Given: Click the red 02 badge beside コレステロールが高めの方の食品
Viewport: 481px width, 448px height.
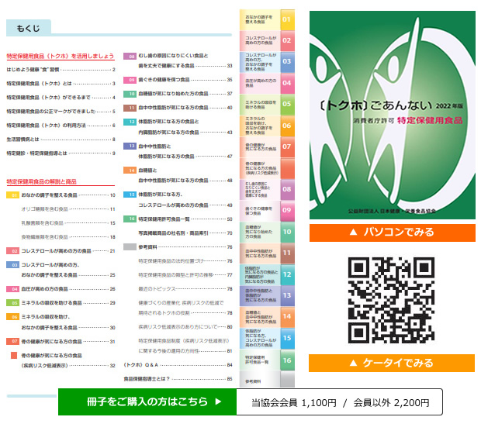Looking at the screenshot, I should coord(13,251).
